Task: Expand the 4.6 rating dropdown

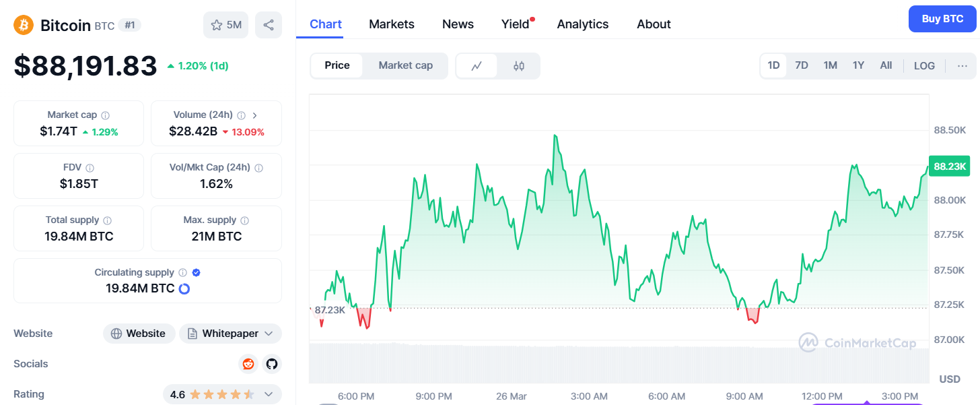Action: [x=269, y=394]
